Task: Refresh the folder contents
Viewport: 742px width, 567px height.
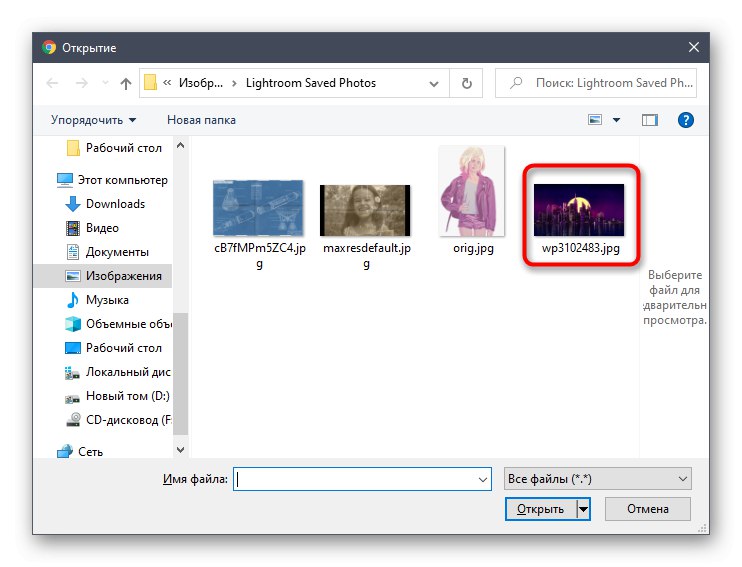Action: pos(467,83)
